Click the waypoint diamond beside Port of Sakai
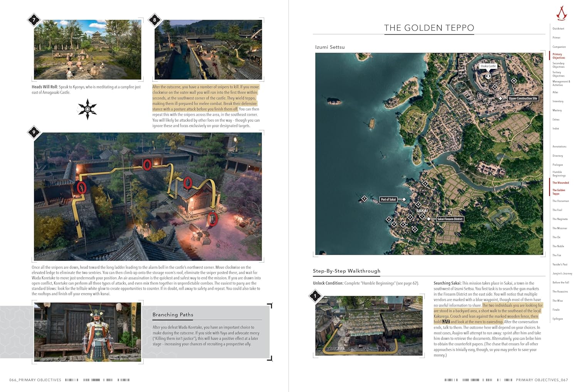This screenshot has width=578, height=392. click(404, 200)
